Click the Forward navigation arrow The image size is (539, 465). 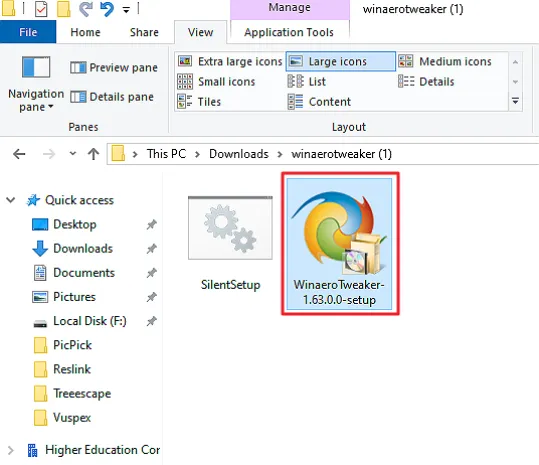click(49, 154)
